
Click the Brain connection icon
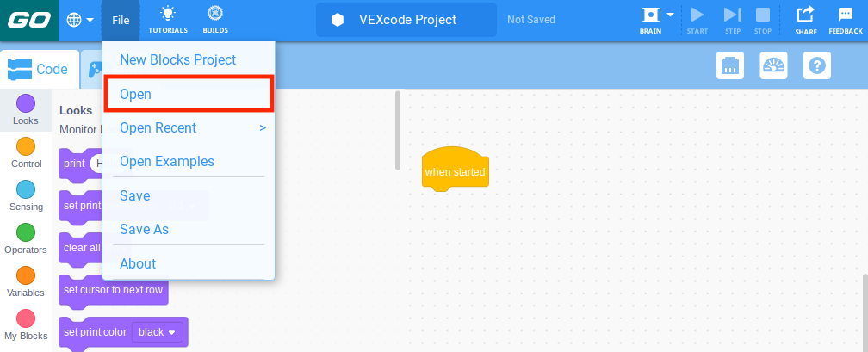coord(649,15)
